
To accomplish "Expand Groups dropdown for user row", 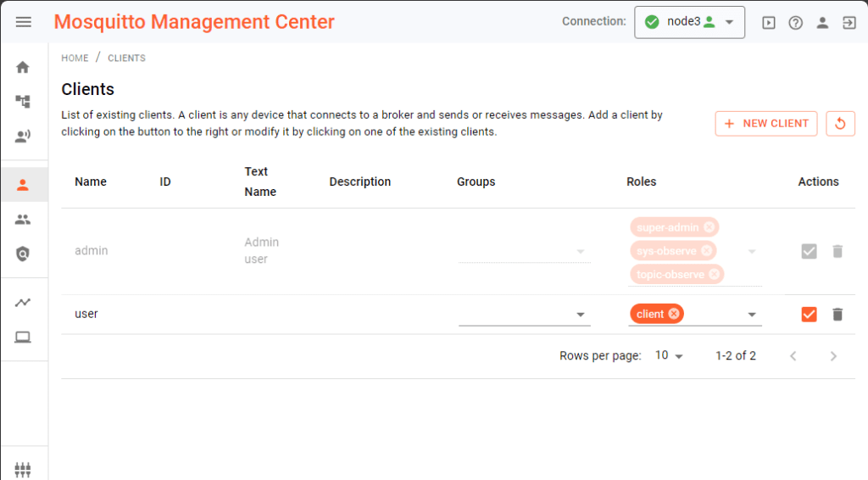I will (580, 315).
